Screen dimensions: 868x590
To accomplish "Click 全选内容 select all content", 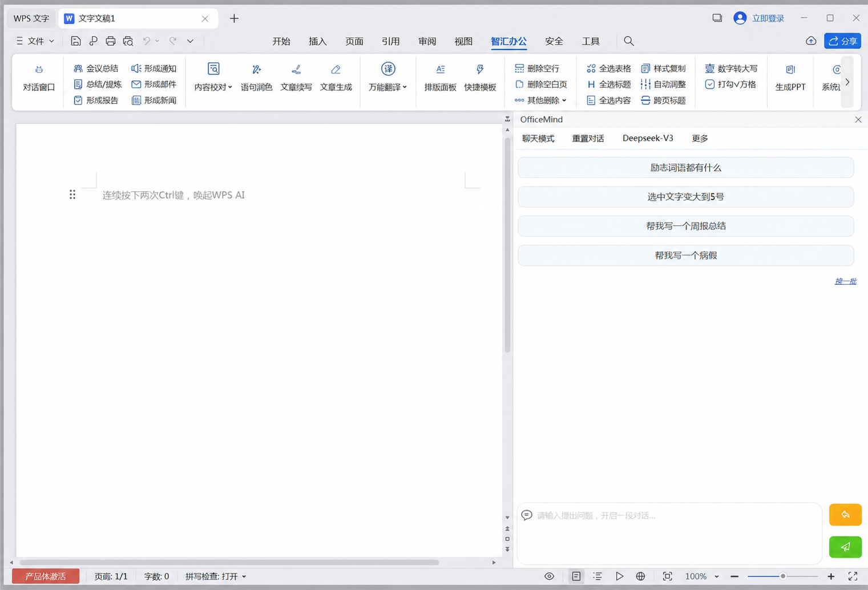I will [x=609, y=100].
